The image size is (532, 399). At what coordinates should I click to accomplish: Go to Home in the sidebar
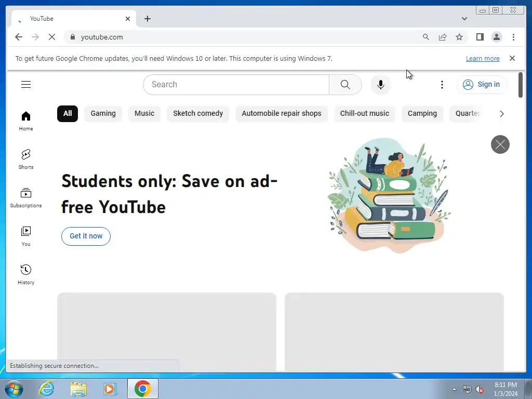tap(26, 121)
